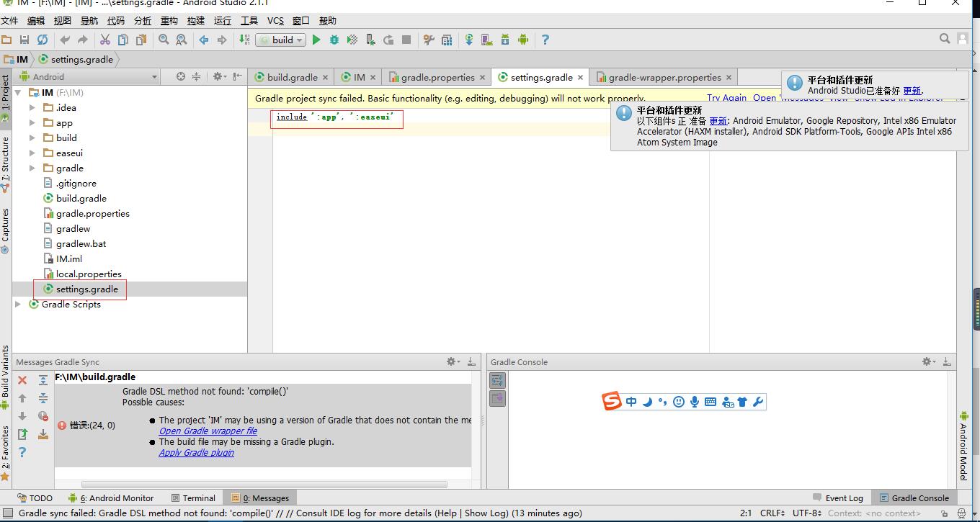The image size is (980, 522).
Task: Open the 重构 menu
Action: pyautogui.click(x=169, y=21)
